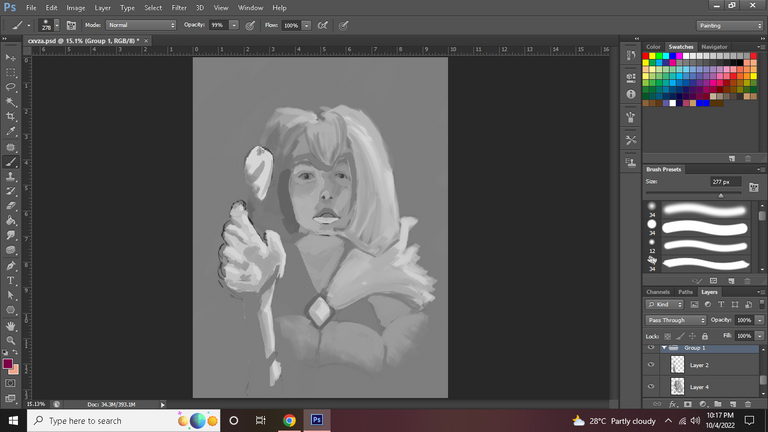Select the Paint Bucket tool
The image size is (768, 432).
coord(10,221)
